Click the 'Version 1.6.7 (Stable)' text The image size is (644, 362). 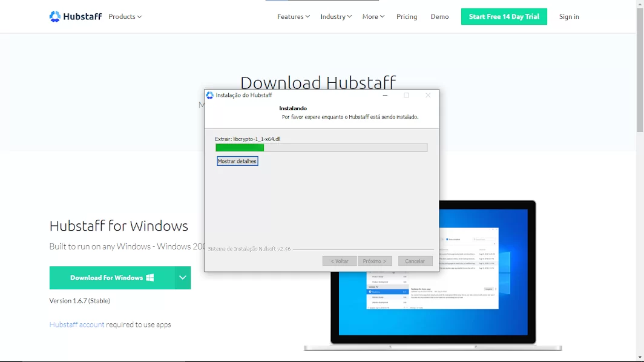(x=80, y=301)
